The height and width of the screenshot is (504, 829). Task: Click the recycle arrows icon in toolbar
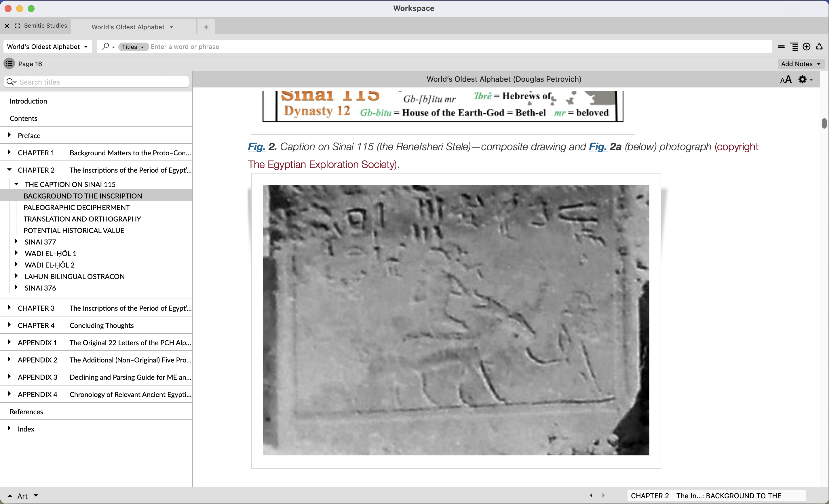[x=819, y=47]
